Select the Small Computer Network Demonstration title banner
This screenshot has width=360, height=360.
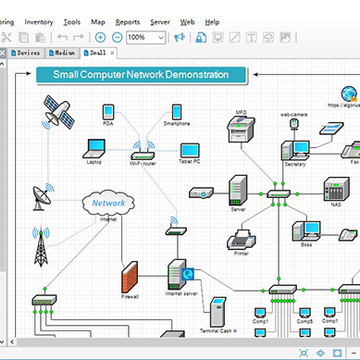click(141, 75)
